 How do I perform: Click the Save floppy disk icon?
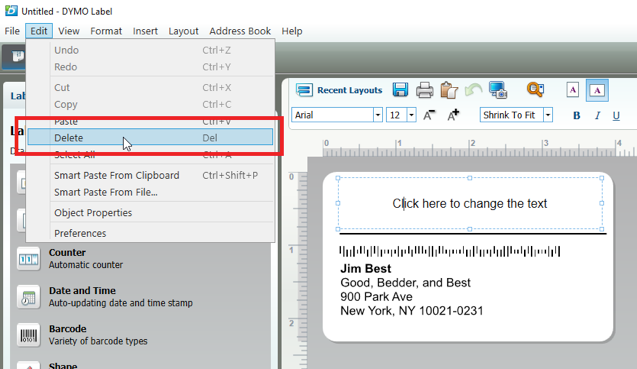pos(400,90)
